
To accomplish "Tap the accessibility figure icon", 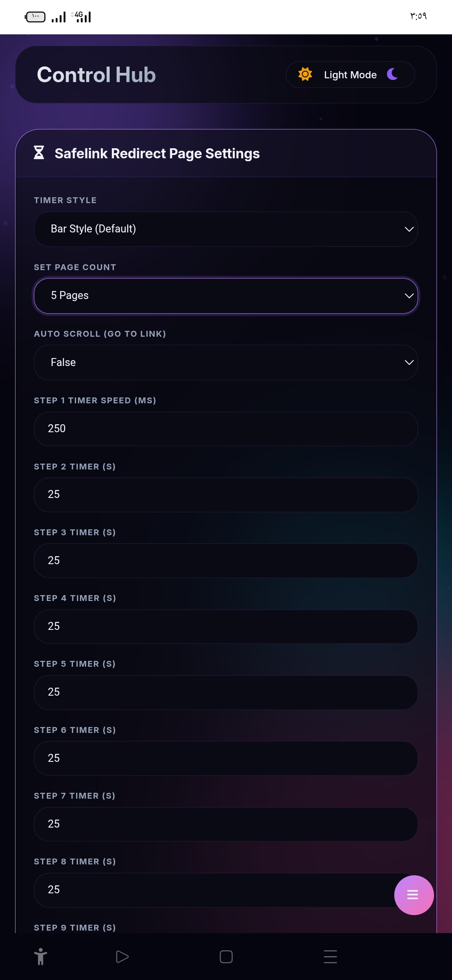I will (41, 957).
